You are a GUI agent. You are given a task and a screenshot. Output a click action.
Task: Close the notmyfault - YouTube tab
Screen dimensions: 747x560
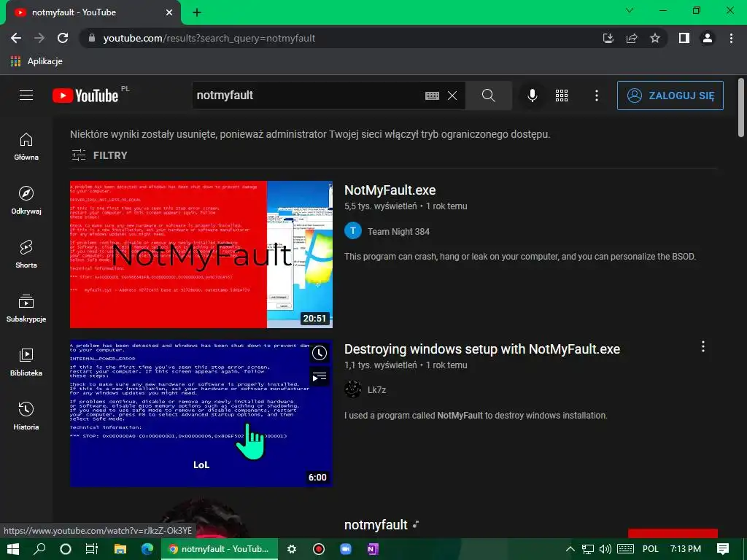click(x=169, y=12)
